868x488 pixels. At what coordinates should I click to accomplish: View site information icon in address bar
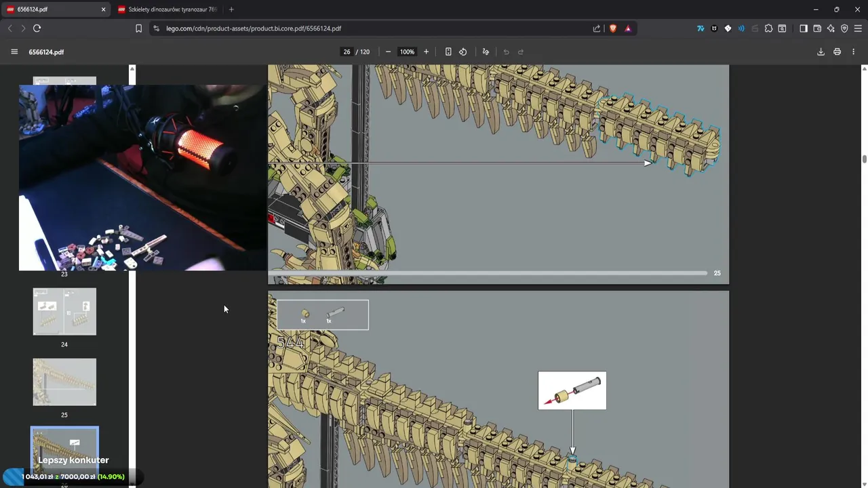[x=157, y=28]
